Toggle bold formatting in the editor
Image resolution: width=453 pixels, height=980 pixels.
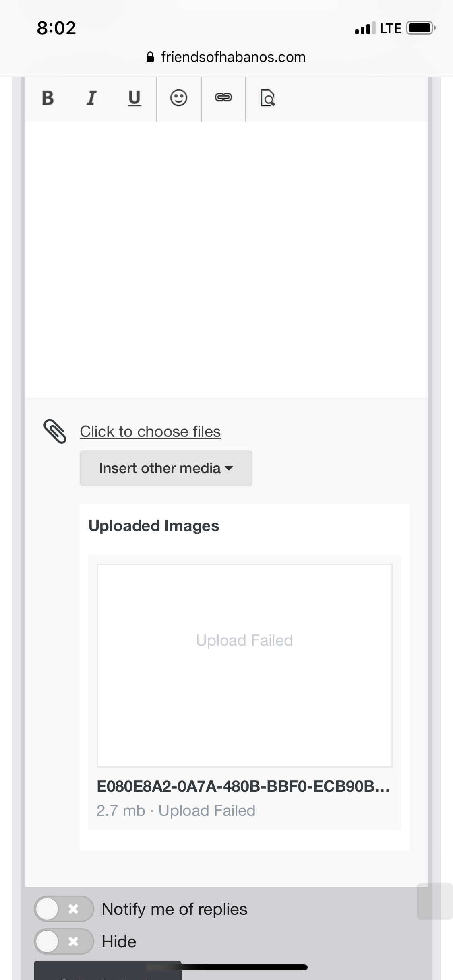tap(48, 98)
